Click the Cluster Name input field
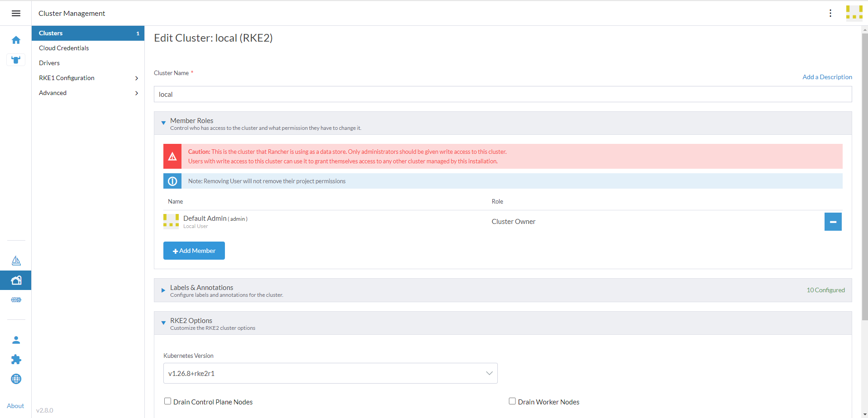This screenshot has width=868, height=418. [502, 94]
